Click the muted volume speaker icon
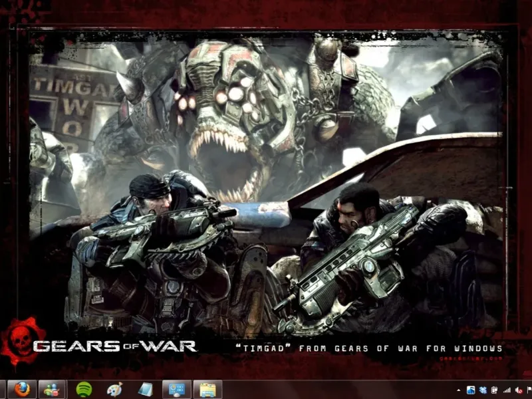This screenshot has width=532, height=399. click(x=519, y=390)
